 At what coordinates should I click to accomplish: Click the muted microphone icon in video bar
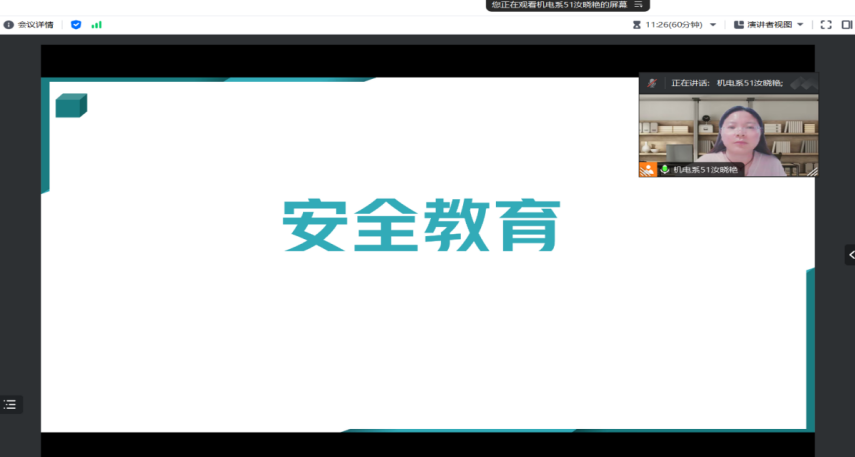click(652, 83)
